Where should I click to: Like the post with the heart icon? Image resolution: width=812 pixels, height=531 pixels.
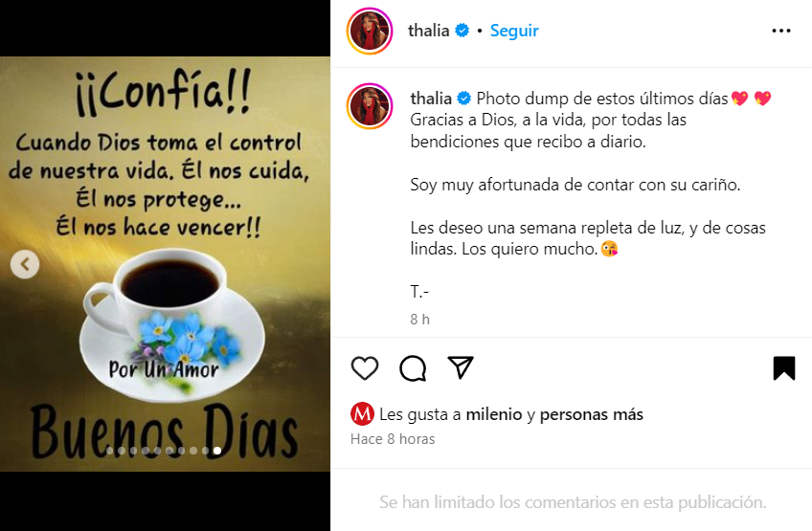point(365,368)
